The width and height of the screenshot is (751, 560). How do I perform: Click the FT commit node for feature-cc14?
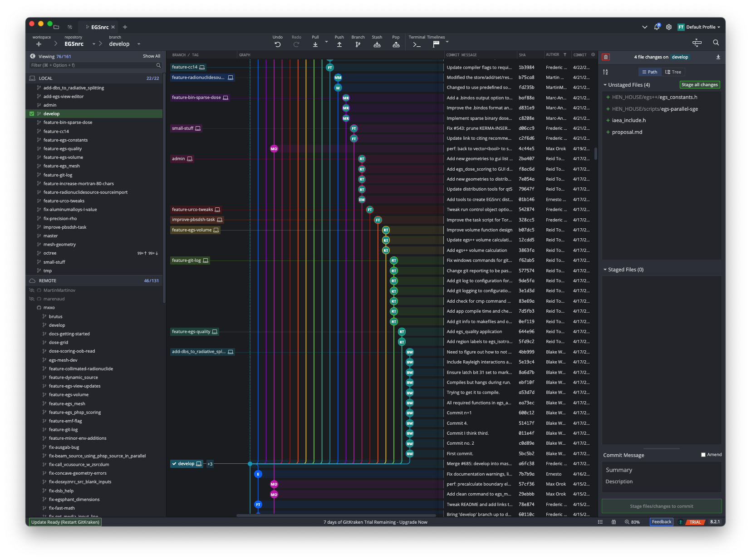(x=330, y=68)
